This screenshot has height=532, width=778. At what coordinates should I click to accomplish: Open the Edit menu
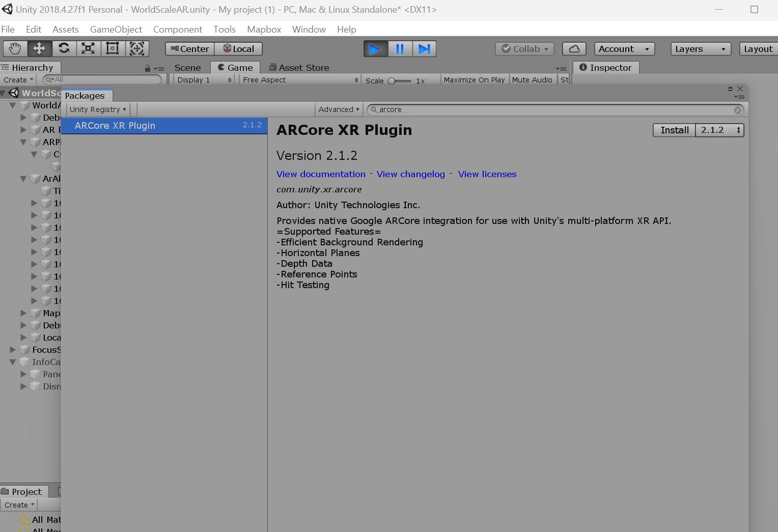pyautogui.click(x=34, y=30)
